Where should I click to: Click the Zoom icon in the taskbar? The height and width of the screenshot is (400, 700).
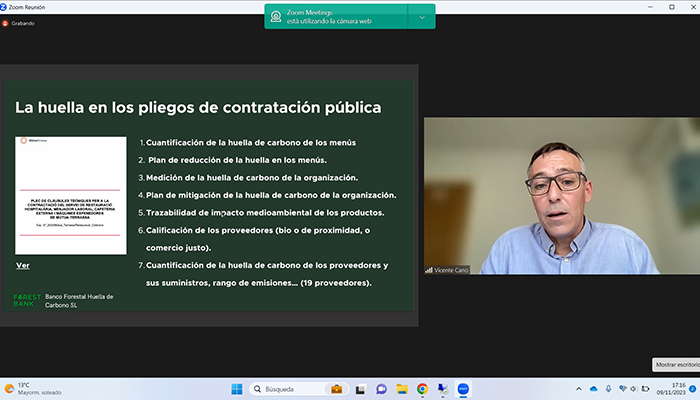pyautogui.click(x=462, y=388)
